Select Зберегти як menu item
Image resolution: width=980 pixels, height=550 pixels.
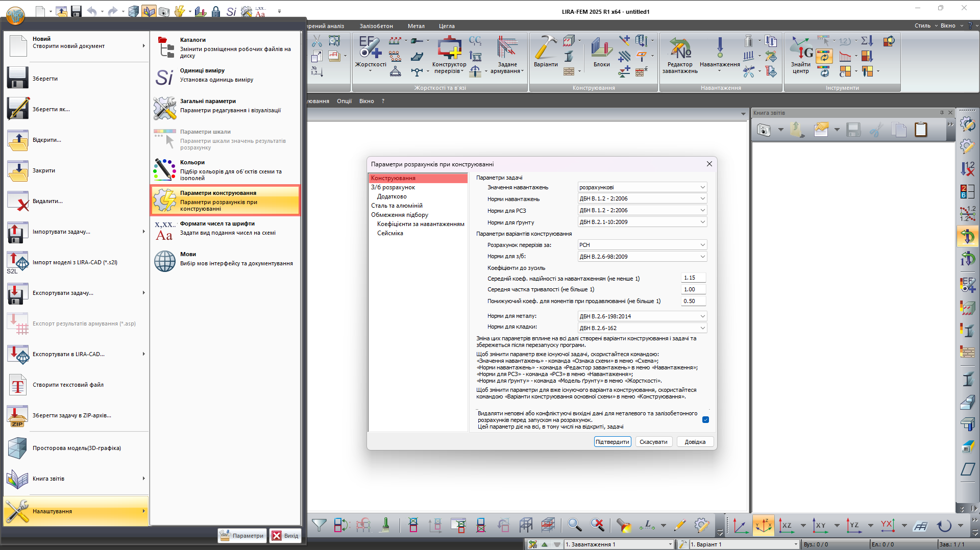51,109
